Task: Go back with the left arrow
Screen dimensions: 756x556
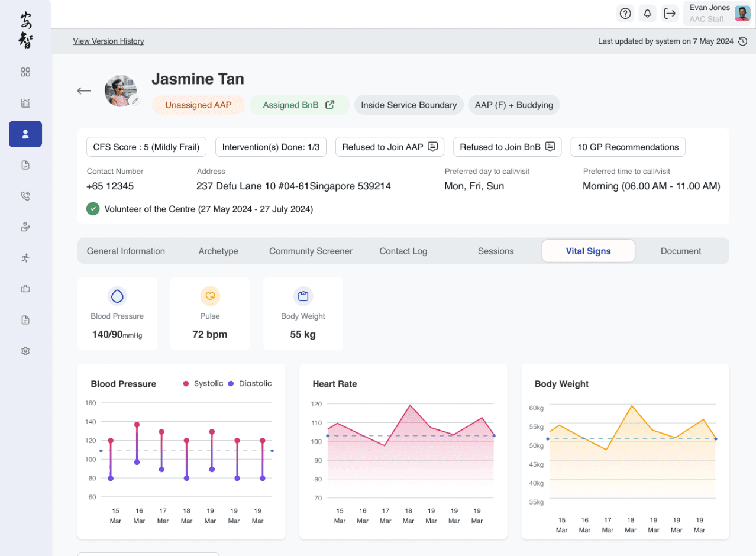Action: pos(84,90)
